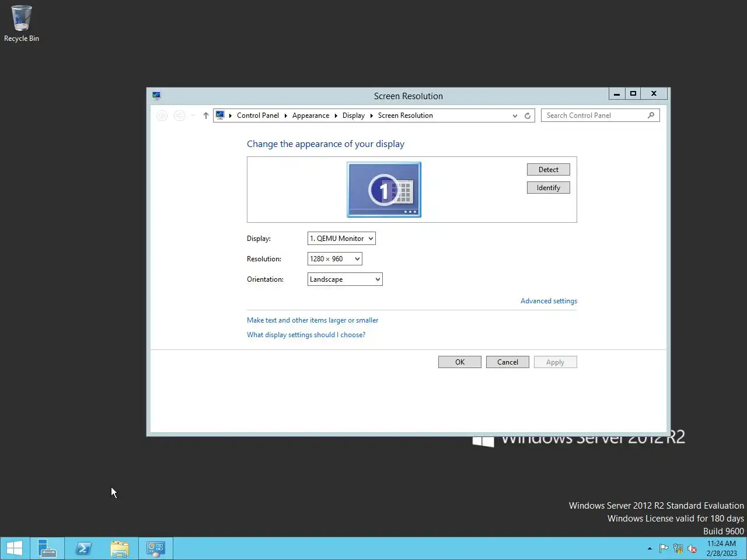Screen dimensions: 747x560
Task: Open the Resolution dropdown 1280 × 960
Action: click(x=335, y=258)
